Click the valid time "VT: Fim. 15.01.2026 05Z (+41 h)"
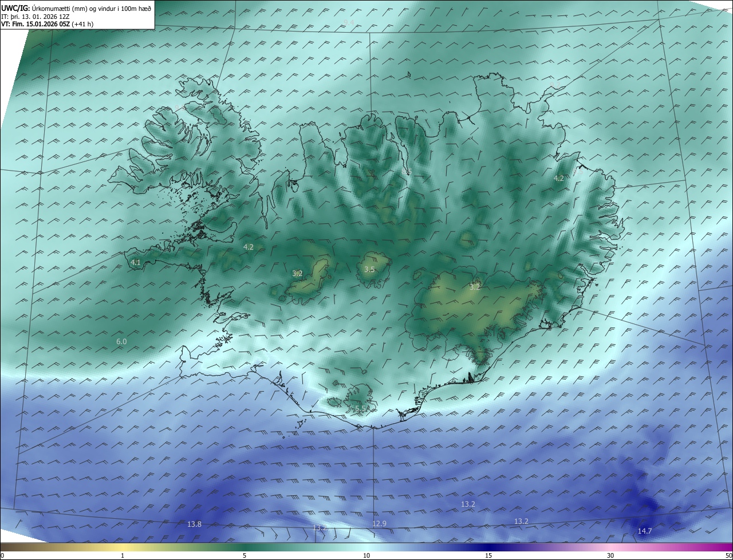Screen dimensions: 733x560 click(x=48, y=24)
